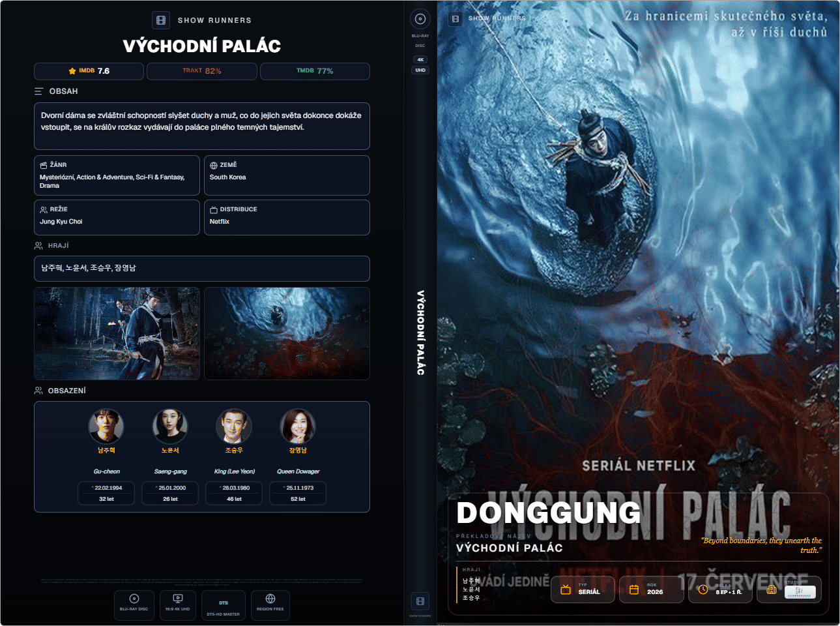Click the 'South Korea' country value
The height and width of the screenshot is (626, 840).
[x=227, y=177]
